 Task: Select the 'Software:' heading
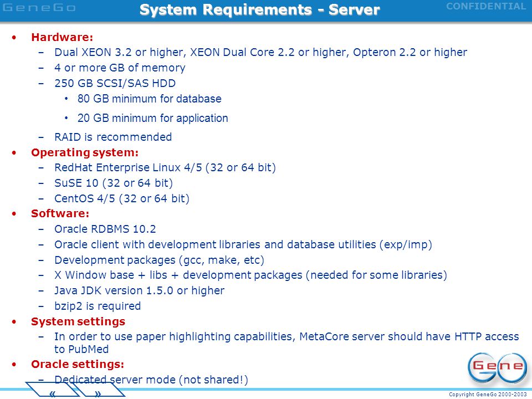[x=60, y=213]
